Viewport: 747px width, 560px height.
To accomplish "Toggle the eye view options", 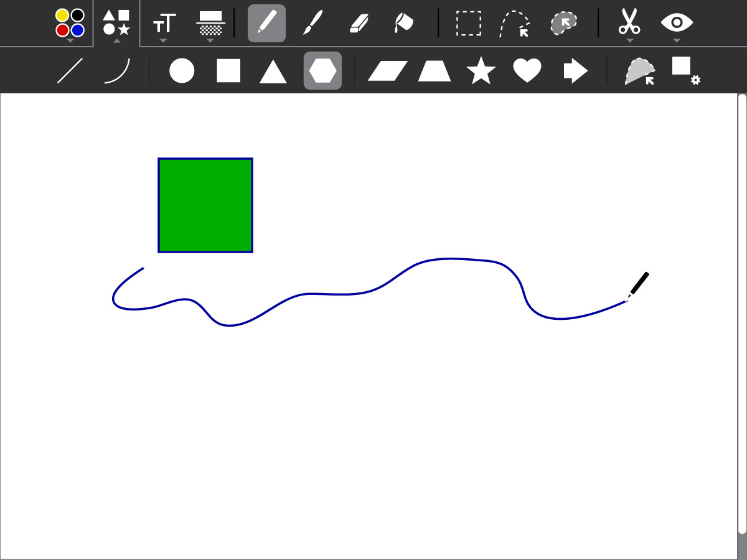I will pyautogui.click(x=677, y=24).
